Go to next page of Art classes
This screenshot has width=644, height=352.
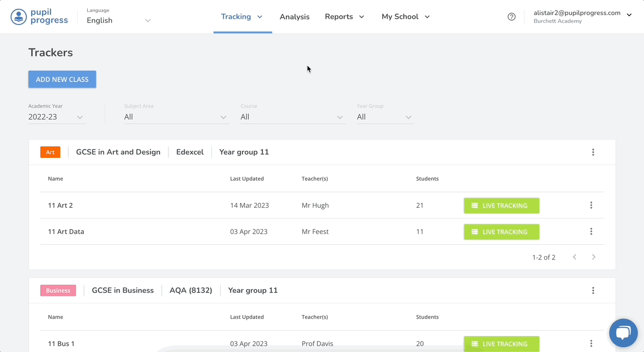593,257
